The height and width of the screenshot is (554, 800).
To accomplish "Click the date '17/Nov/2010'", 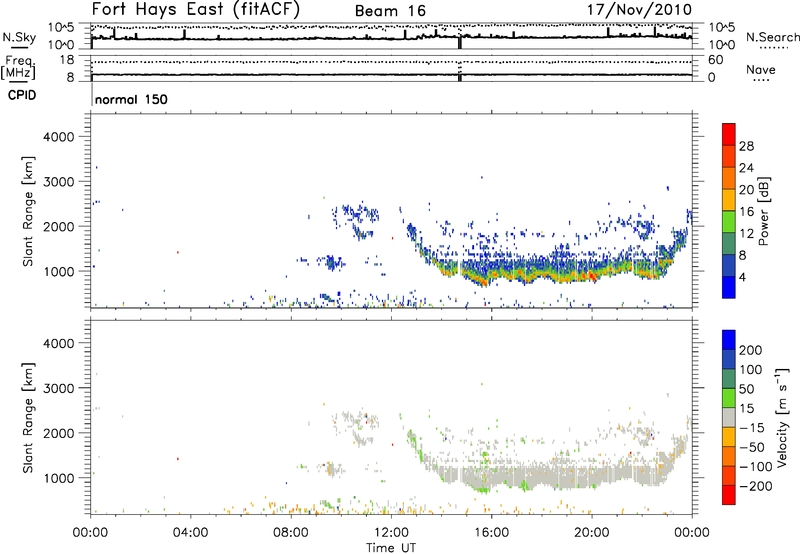I will pos(639,9).
